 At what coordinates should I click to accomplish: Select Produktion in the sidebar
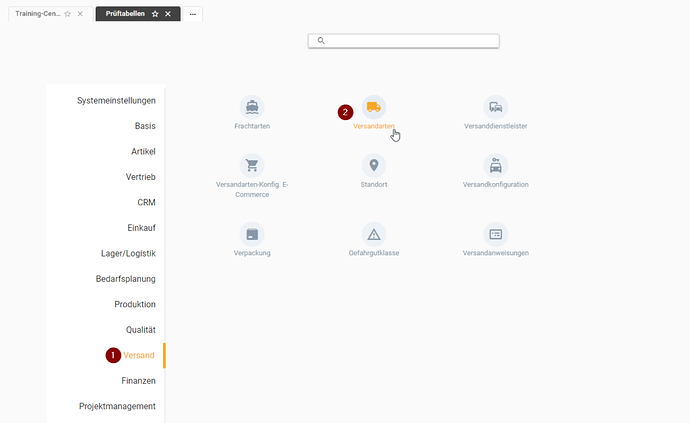click(135, 305)
